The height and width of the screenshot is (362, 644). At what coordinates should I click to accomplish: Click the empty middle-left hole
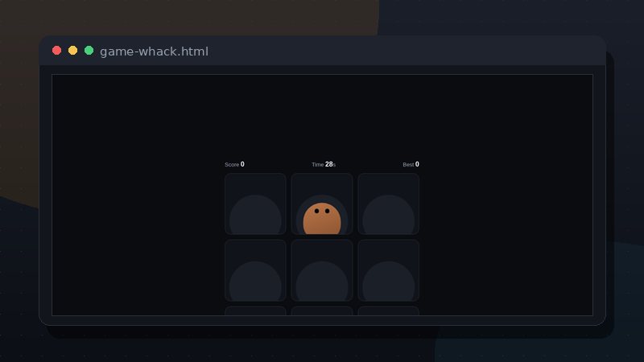[255, 270]
